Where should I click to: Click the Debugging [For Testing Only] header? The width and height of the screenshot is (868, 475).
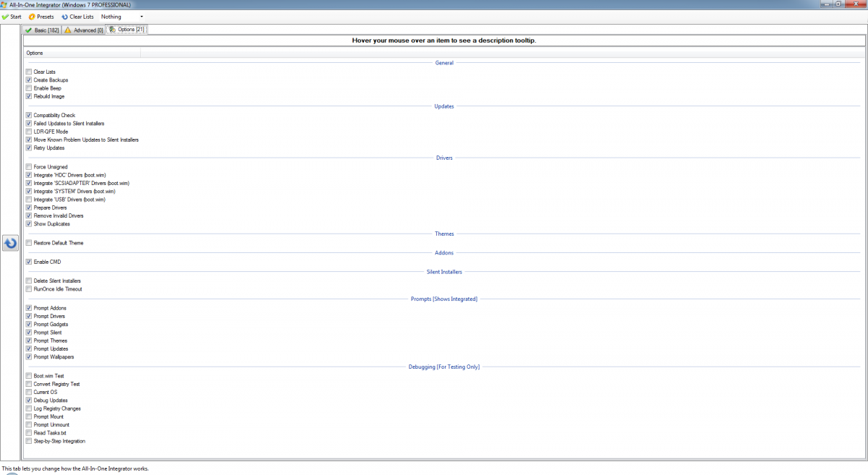(x=444, y=367)
